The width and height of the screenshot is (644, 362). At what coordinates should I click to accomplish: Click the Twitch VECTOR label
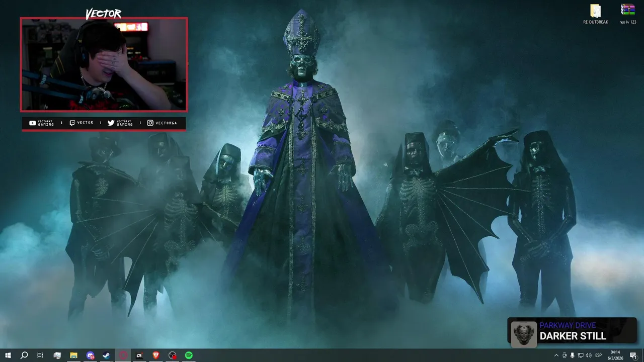tap(81, 123)
